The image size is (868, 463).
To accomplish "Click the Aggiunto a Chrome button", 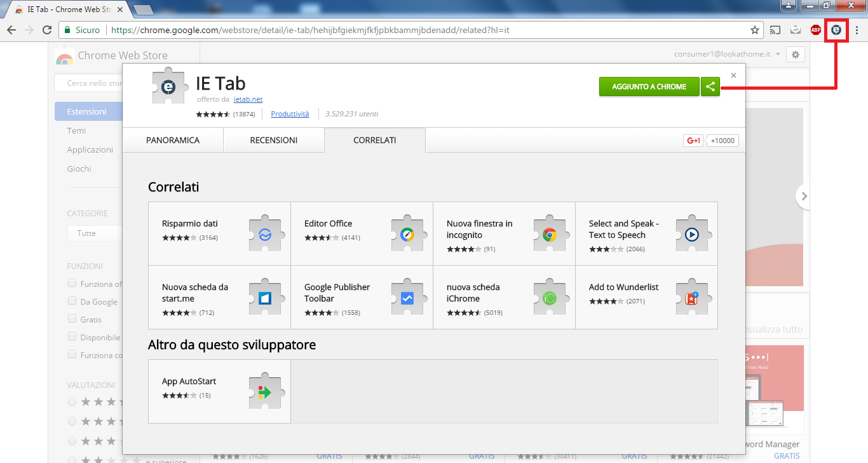I will point(649,86).
